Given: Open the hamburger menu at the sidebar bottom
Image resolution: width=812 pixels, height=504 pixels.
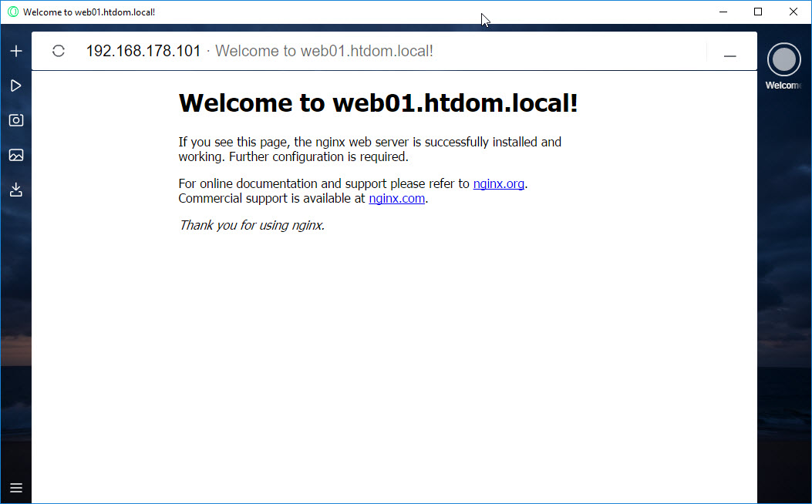Looking at the screenshot, I should click(16, 488).
